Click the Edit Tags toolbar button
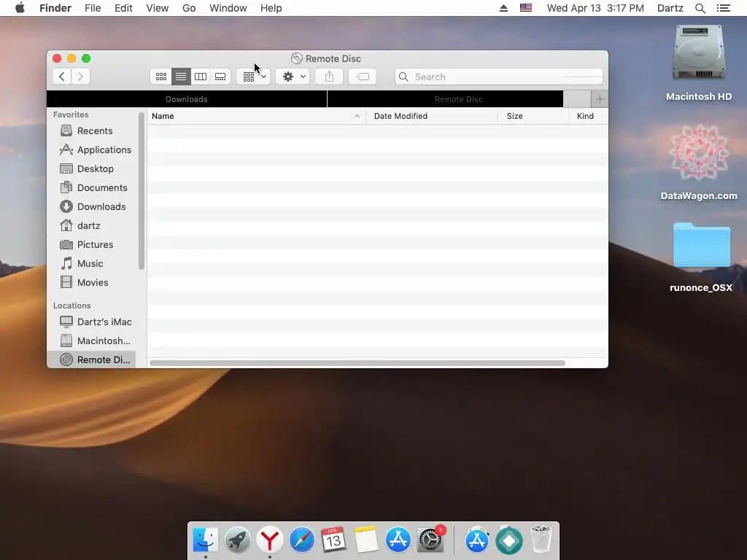Screen dimensions: 747x560 [x=363, y=77]
